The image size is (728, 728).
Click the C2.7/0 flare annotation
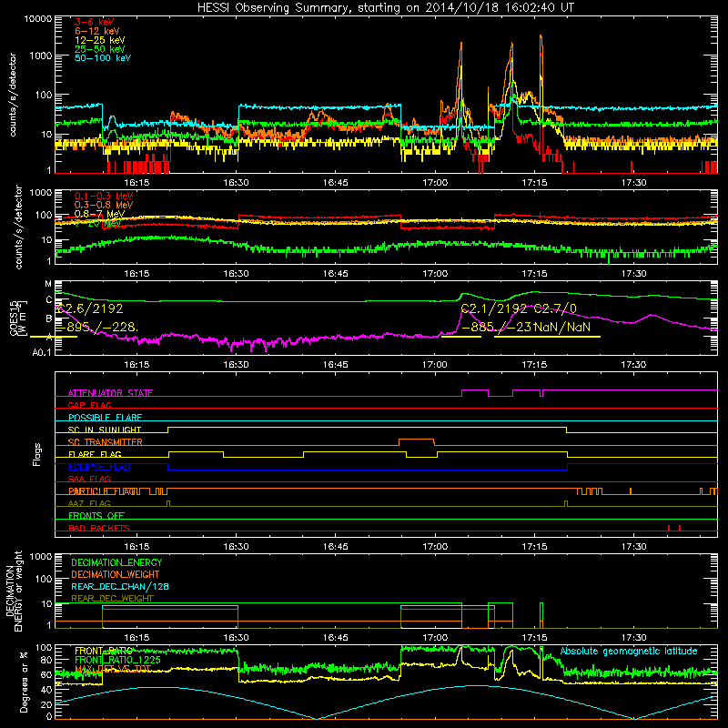click(555, 308)
